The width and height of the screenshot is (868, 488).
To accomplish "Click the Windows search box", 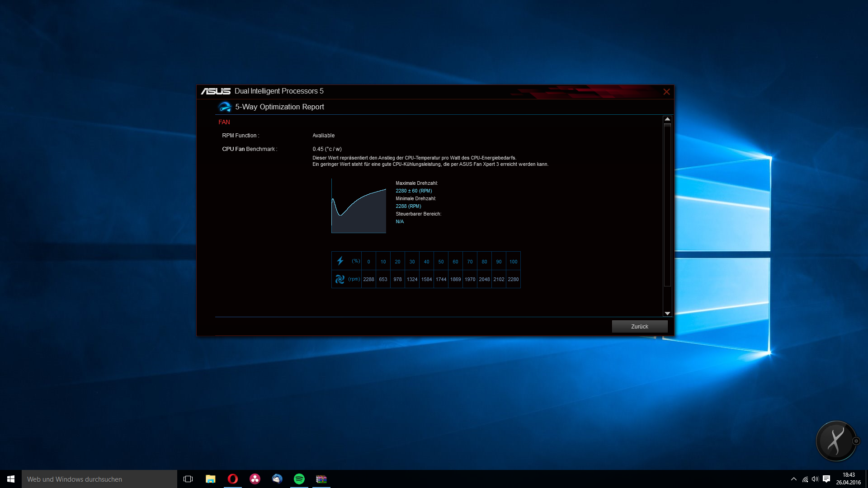I will 99,479.
